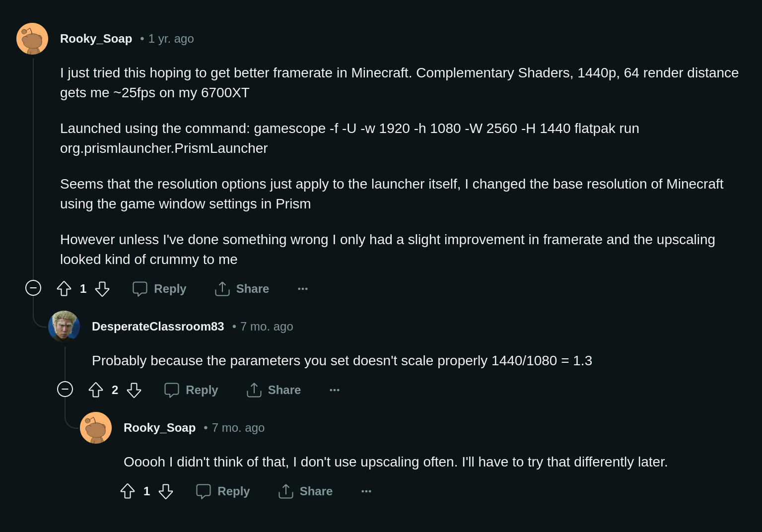Downvote Rooky_Soap's top comment about Minecraft framerate

102,289
